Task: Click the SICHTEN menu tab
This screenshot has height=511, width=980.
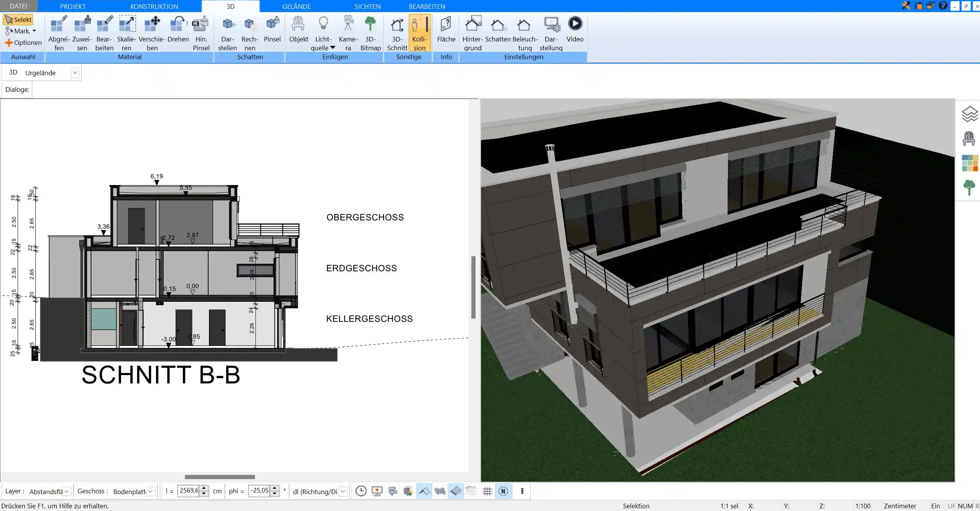Action: pyautogui.click(x=367, y=6)
